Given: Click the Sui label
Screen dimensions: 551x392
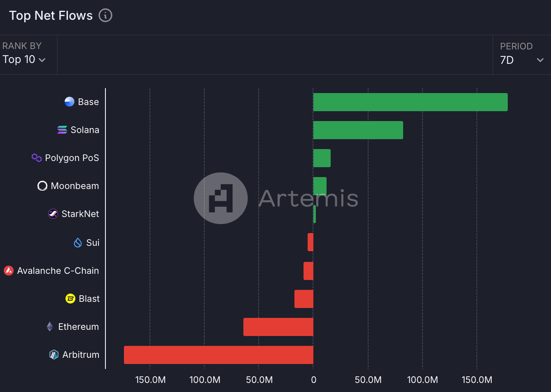Looking at the screenshot, I should (x=93, y=243).
